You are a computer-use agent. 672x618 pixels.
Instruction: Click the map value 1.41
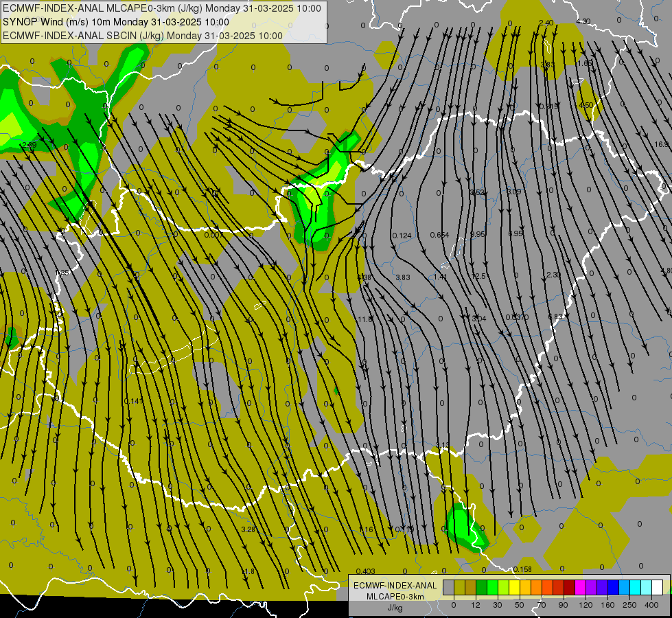point(440,277)
